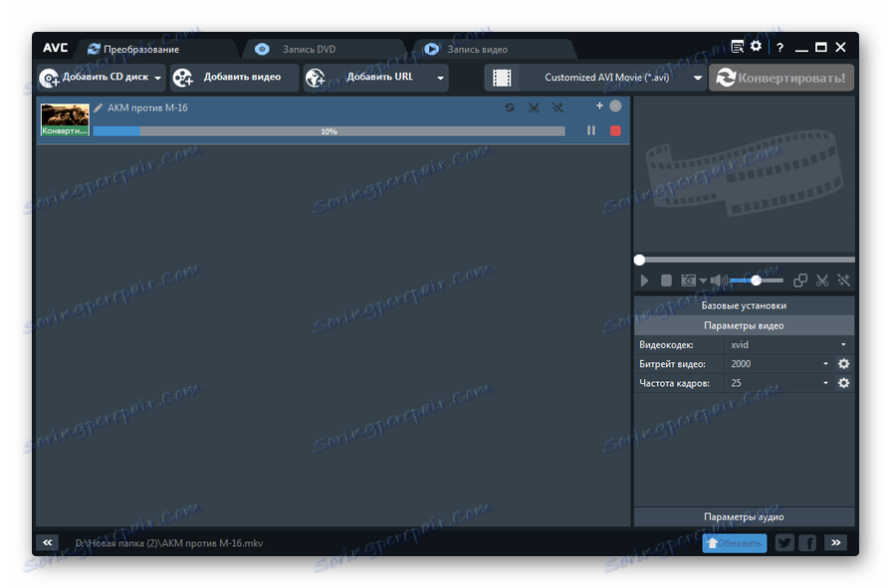
Task: Click the plus icon in the file row
Action: point(599,105)
